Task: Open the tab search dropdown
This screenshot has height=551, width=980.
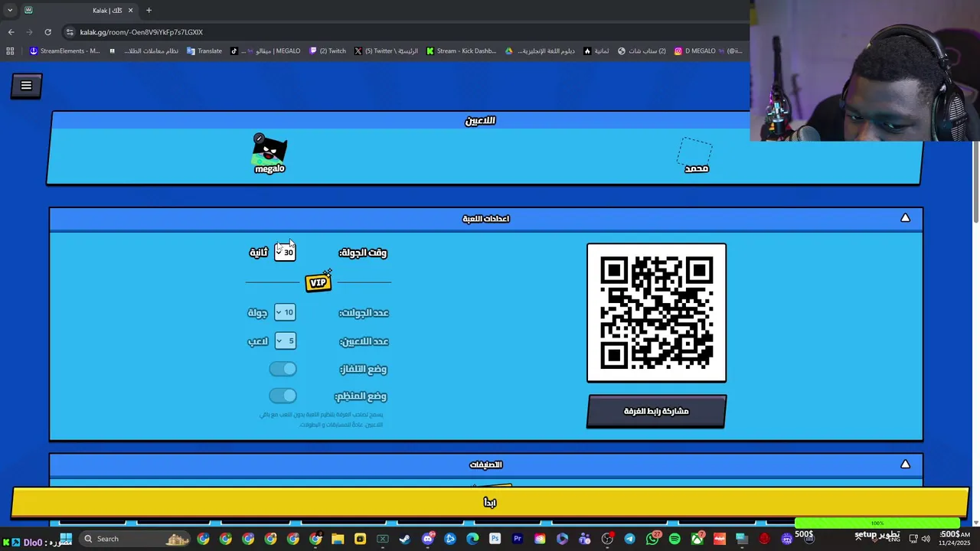Action: click(x=10, y=10)
